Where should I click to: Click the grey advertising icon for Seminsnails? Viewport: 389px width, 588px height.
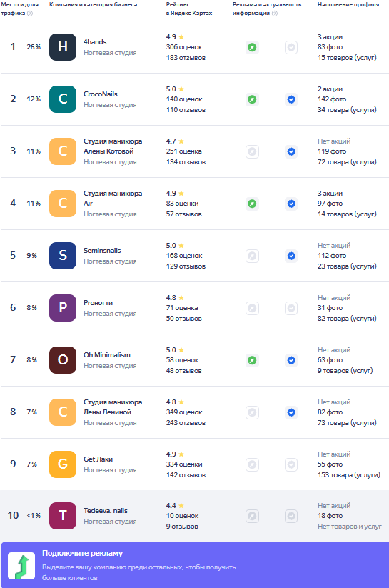(252, 256)
